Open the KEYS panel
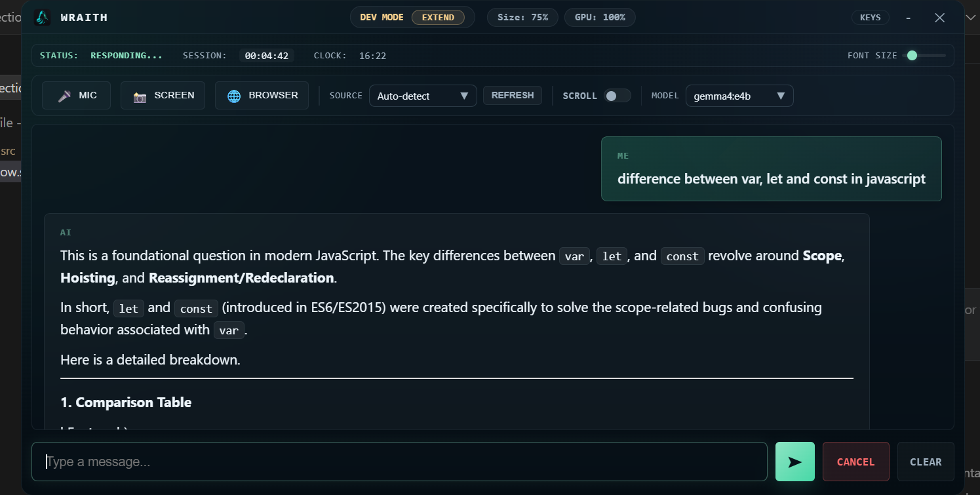Viewport: 980px width, 495px height. coord(871,17)
